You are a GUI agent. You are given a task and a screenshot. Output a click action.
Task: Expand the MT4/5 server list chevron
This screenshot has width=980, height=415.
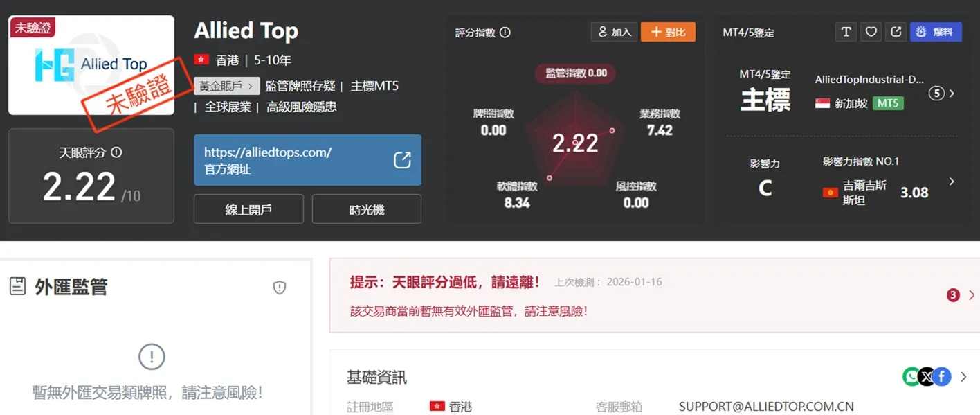(952, 93)
